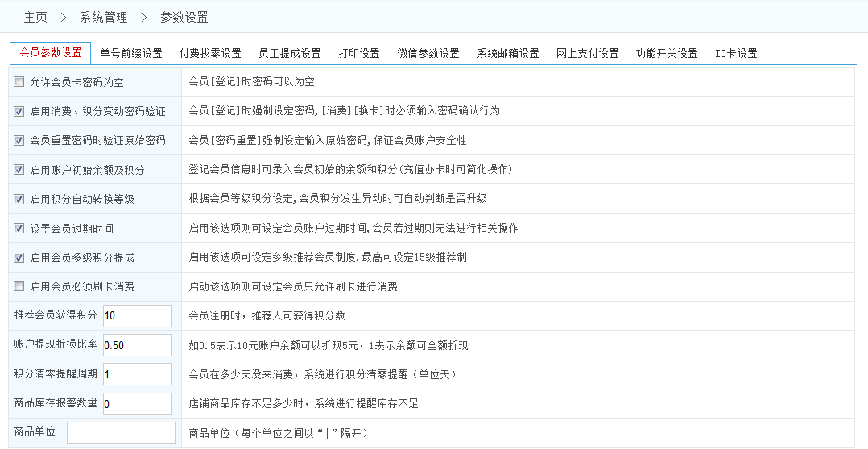
Task: Toggle 启用会员多级积分提成 checkbox
Action: tap(19, 257)
